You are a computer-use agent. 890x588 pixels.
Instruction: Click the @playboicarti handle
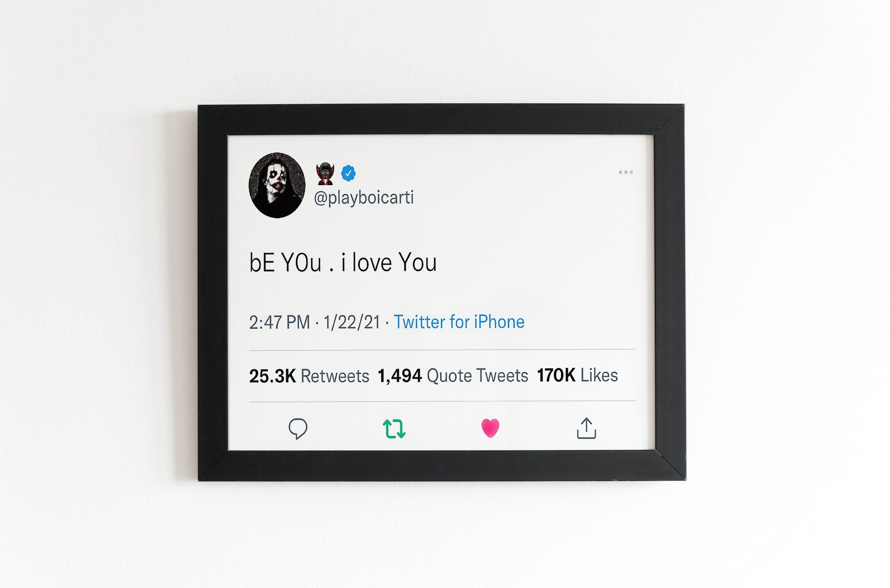(x=363, y=198)
